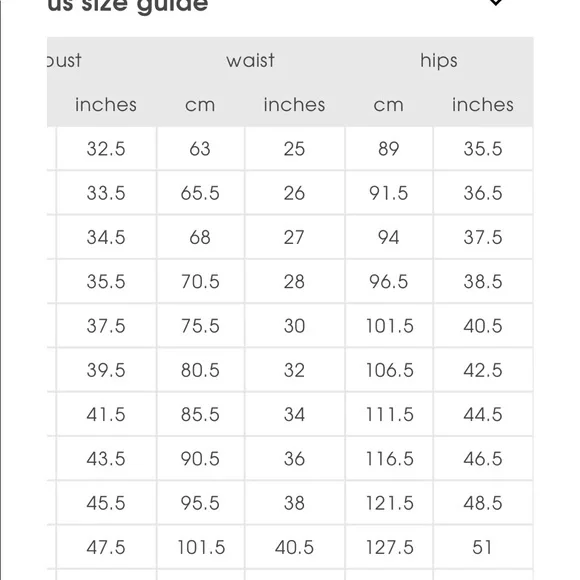Image resolution: width=580 pixels, height=580 pixels.
Task: Collapse the us size guide chevron
Action: click(495, 2)
